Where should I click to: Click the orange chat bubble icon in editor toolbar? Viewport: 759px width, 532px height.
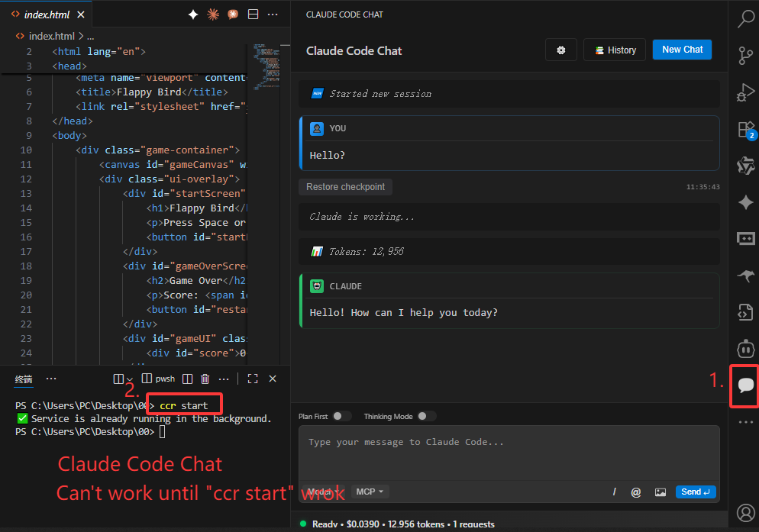[x=233, y=15]
